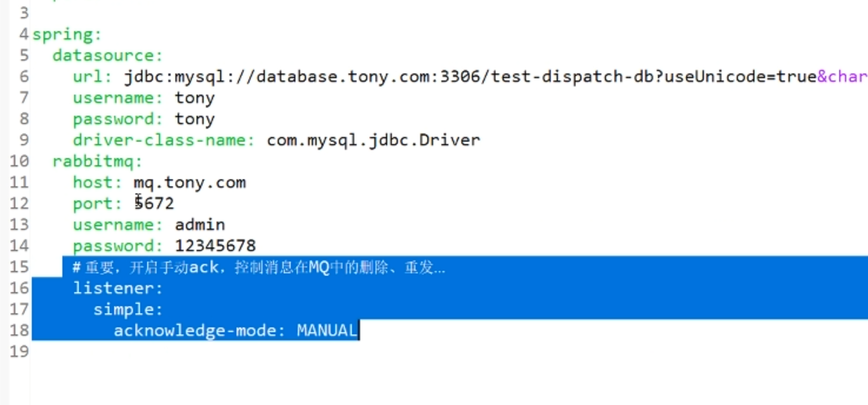Click the '&char' text in URL

click(x=842, y=76)
